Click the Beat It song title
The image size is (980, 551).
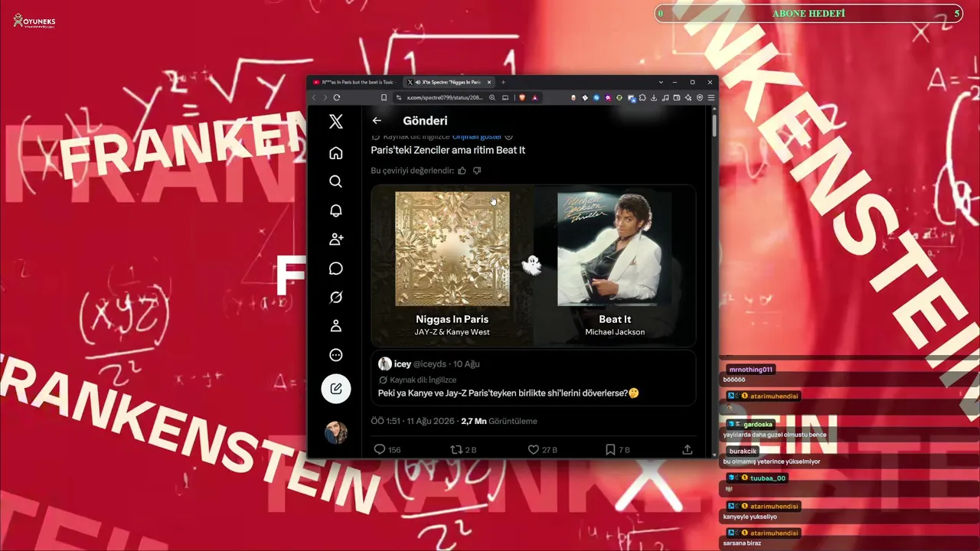[615, 319]
